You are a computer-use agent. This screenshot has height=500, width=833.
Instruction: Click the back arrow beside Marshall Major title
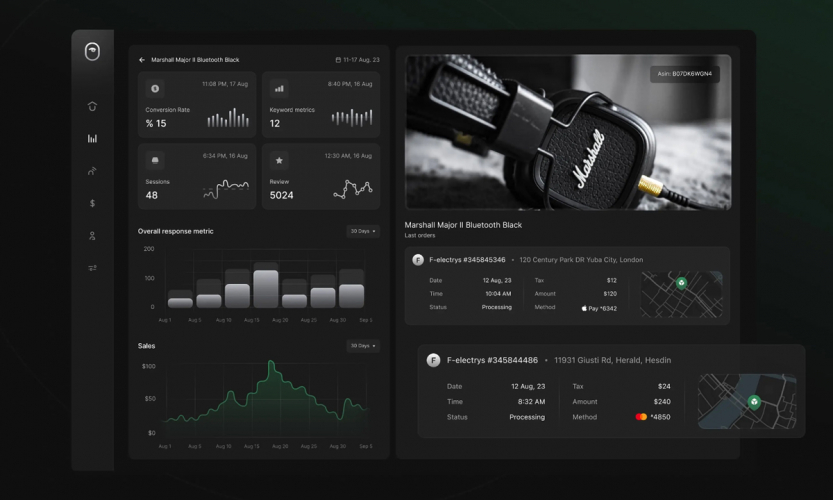[142, 60]
